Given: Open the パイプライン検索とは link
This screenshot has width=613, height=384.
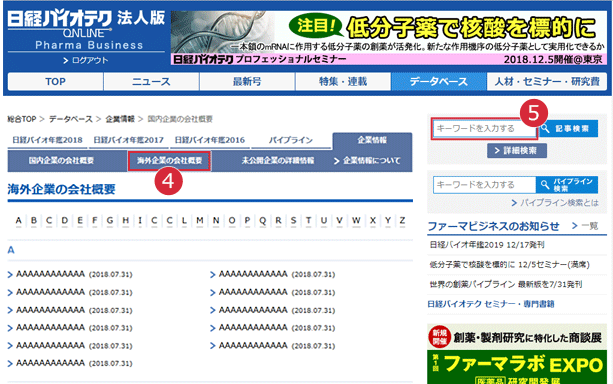Looking at the screenshot, I should pyautogui.click(x=555, y=203).
